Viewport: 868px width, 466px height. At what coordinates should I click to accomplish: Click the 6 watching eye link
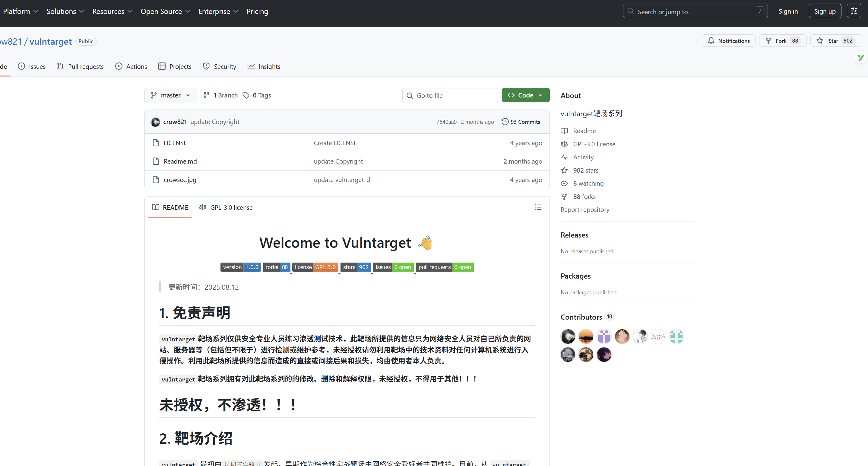[x=588, y=184]
